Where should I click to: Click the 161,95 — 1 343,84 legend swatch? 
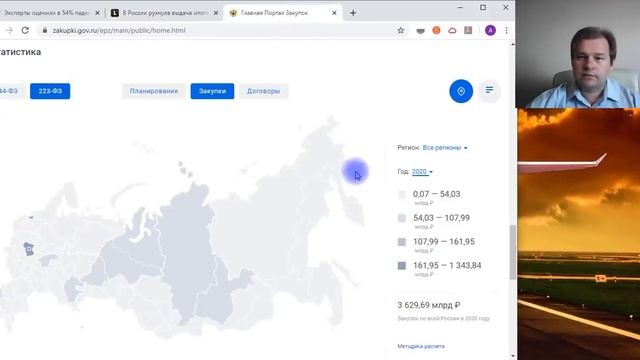click(x=402, y=266)
